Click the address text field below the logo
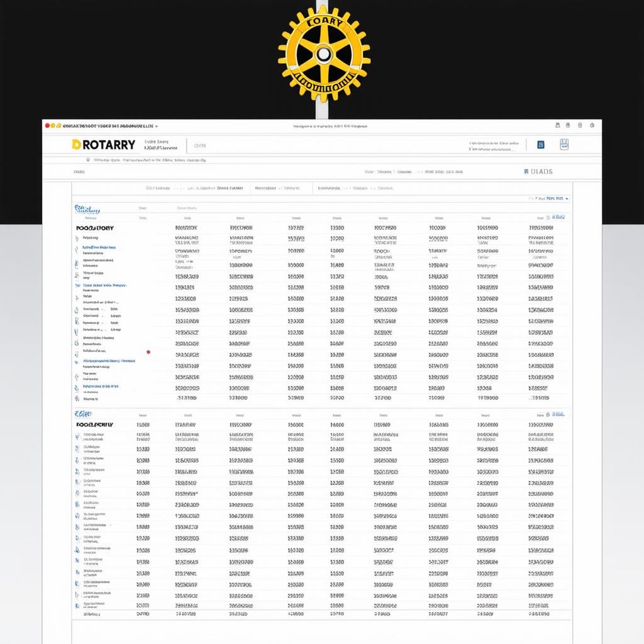Image resolution: width=644 pixels, height=644 pixels. 151,160
